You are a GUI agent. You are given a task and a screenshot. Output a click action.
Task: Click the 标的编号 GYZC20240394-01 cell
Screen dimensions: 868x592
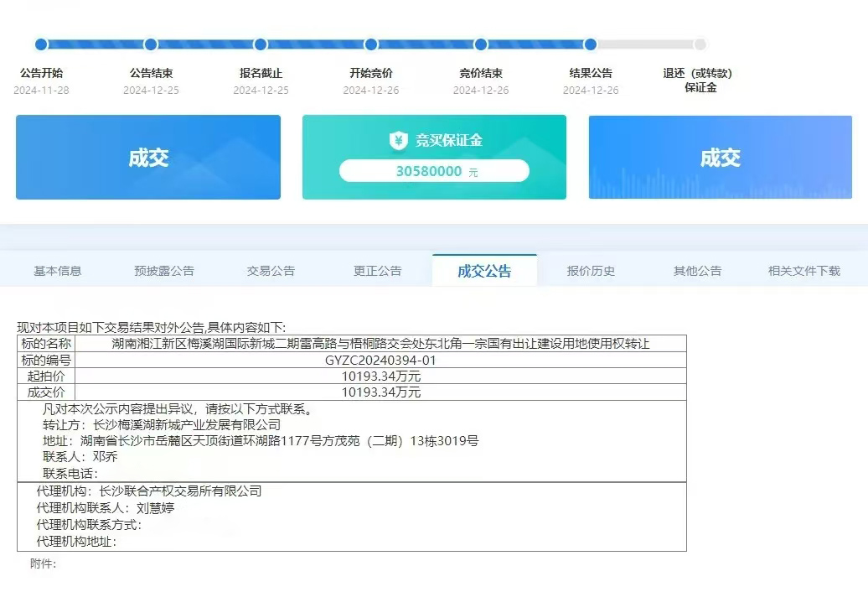click(380, 361)
